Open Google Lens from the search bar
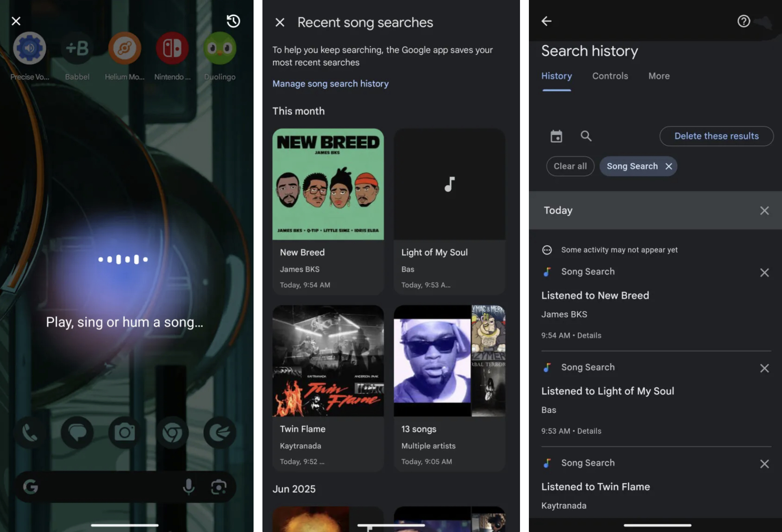This screenshot has width=782, height=532. point(218,487)
